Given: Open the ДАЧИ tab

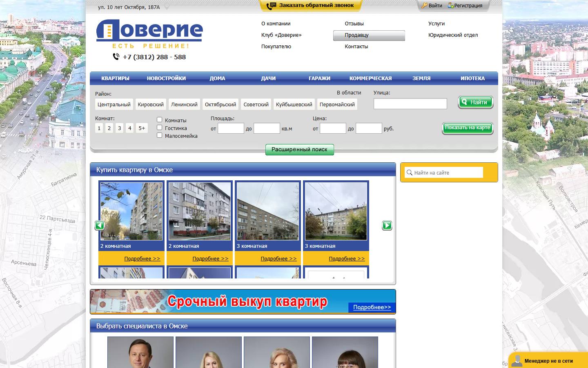Looking at the screenshot, I should point(269,78).
